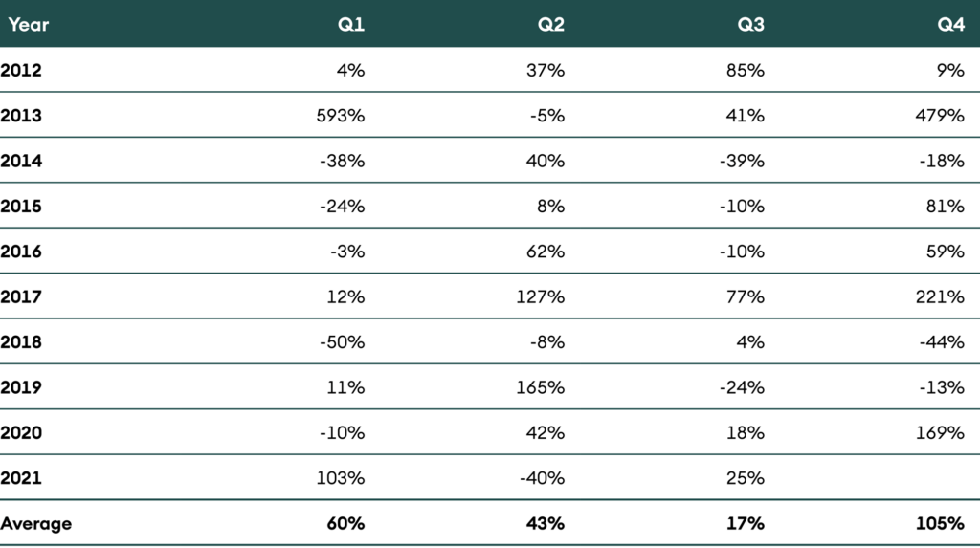Screen dimensions: 980x548
Task: Click the Year column header
Action: click(29, 25)
